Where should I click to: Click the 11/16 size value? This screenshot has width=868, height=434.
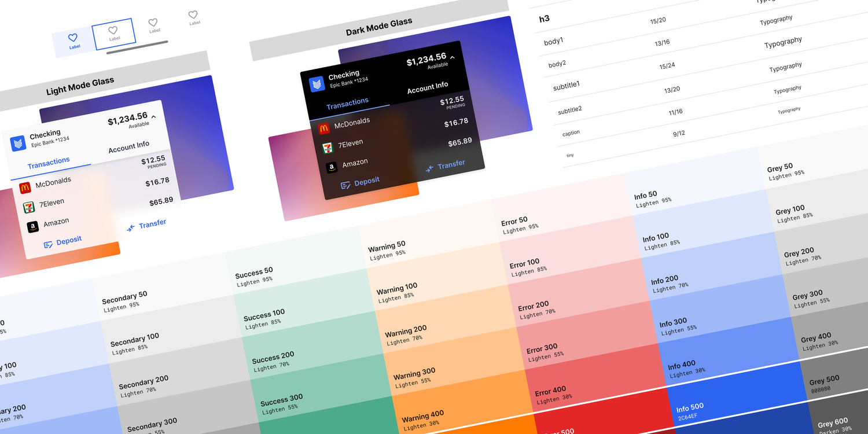click(676, 112)
